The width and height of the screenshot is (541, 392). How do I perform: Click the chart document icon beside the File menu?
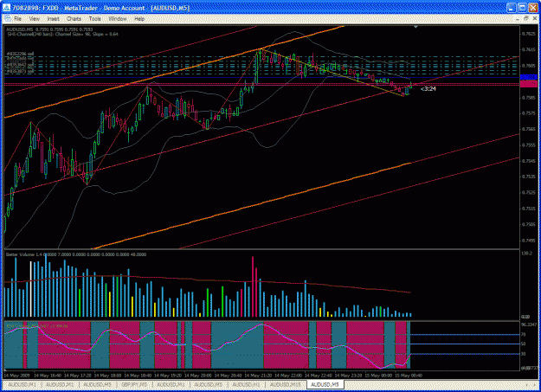click(x=8, y=19)
